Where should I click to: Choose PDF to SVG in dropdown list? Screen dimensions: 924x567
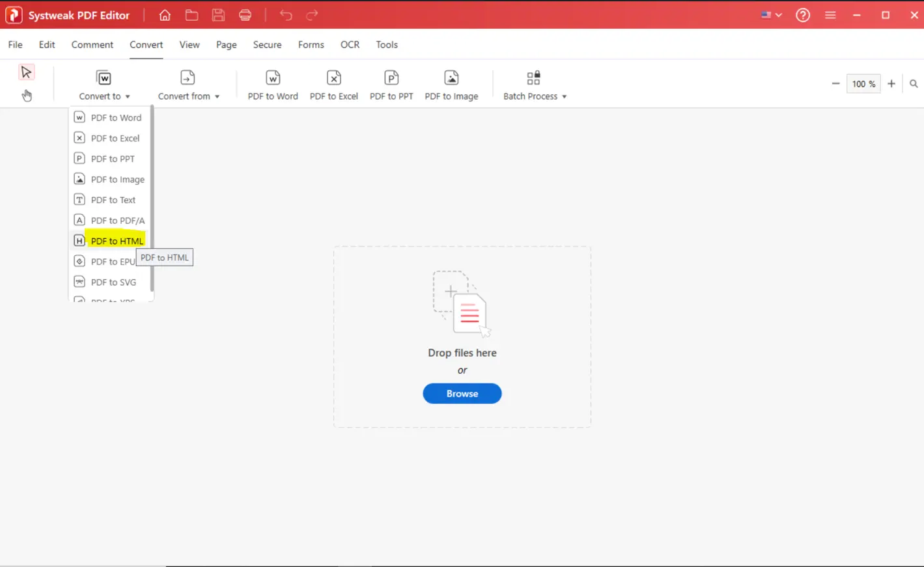109,282
